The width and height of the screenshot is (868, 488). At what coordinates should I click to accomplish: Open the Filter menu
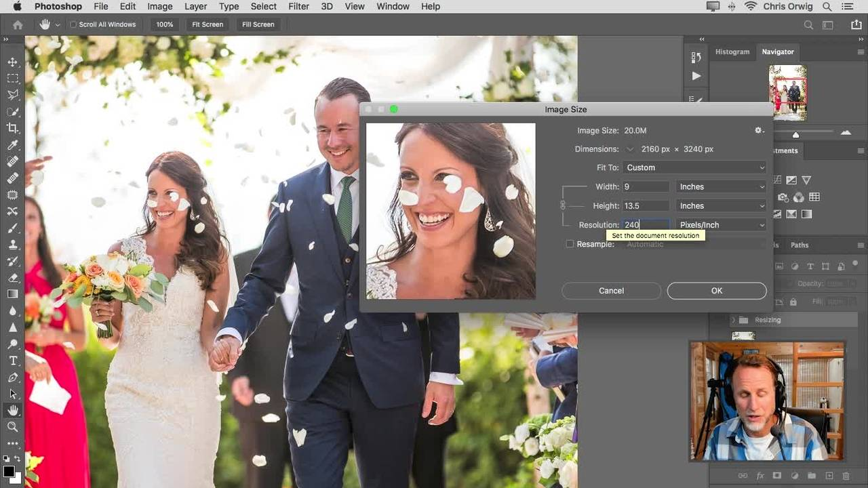298,6
